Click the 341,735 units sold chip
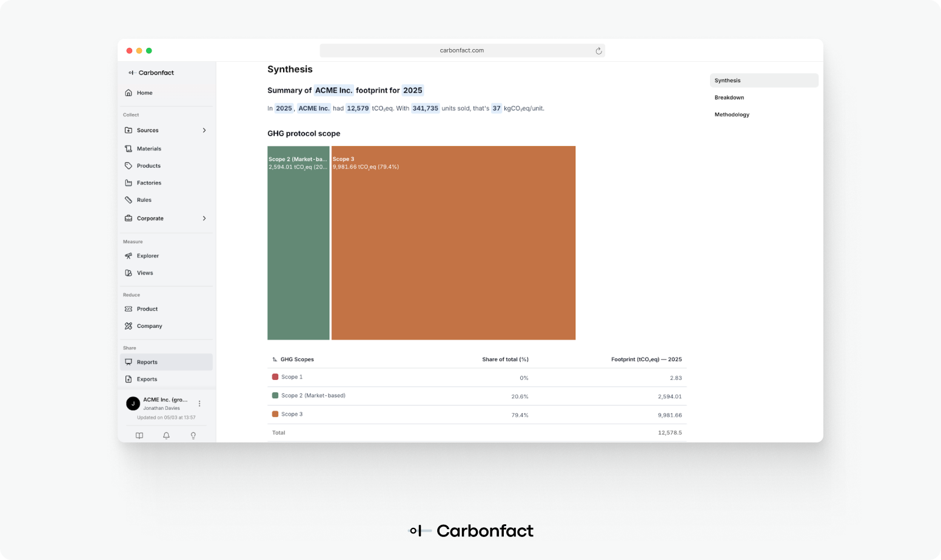 point(425,108)
